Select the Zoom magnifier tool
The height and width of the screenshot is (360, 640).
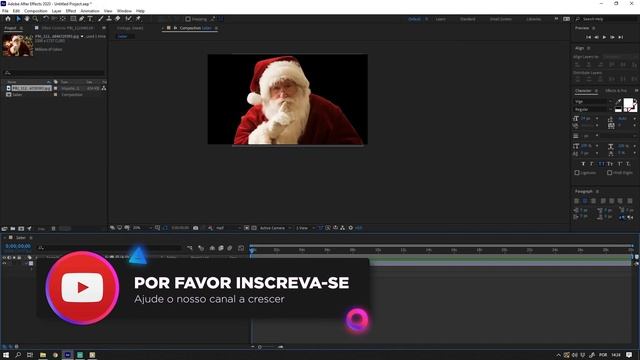36,19
